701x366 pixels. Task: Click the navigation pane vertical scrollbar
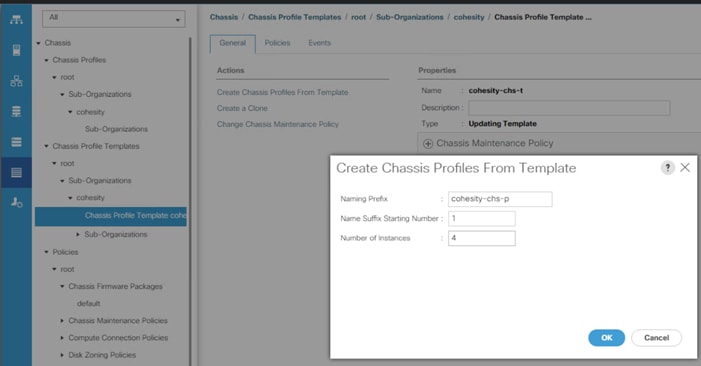pyautogui.click(x=190, y=201)
